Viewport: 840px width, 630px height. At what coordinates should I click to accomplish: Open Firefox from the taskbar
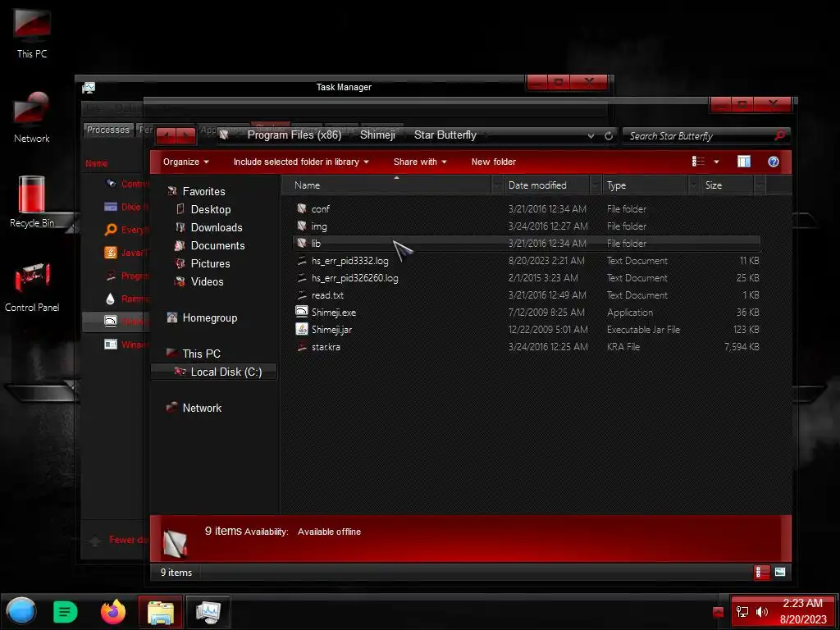113,612
